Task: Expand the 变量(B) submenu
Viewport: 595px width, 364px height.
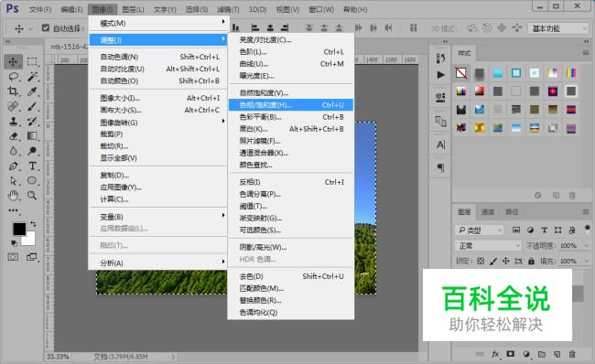Action: [157, 217]
